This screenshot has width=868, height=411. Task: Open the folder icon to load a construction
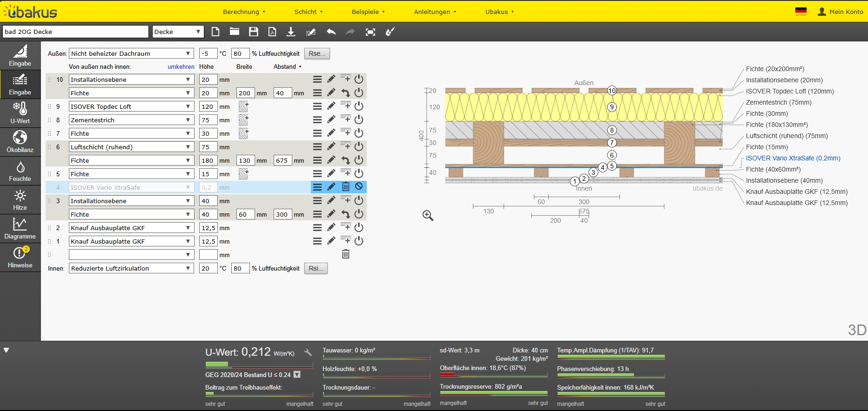tap(235, 32)
